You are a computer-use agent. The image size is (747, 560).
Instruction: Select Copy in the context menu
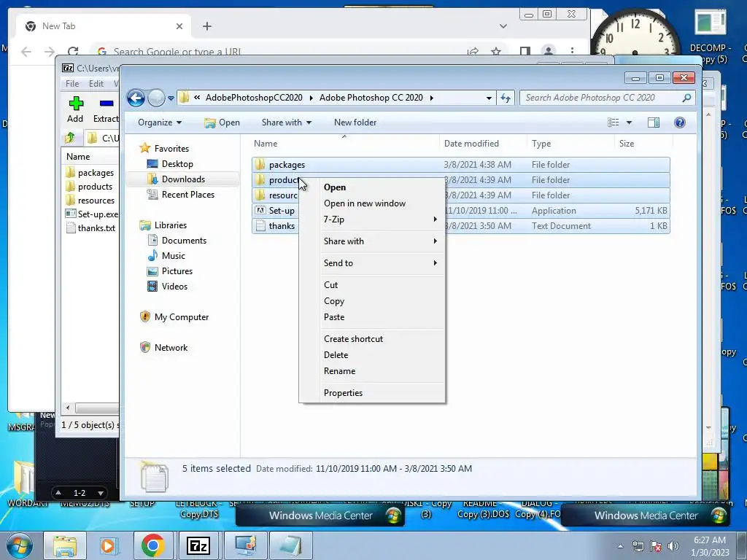(x=372, y=301)
